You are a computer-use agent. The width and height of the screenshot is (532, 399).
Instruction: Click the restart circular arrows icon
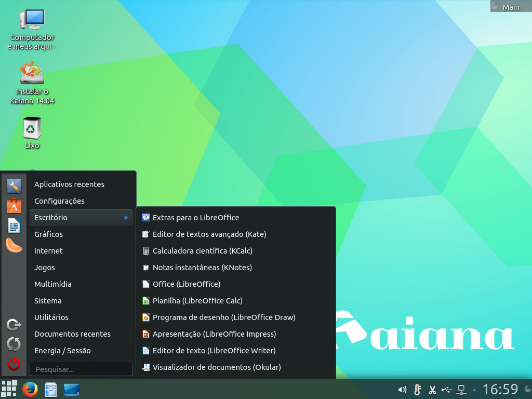14,344
